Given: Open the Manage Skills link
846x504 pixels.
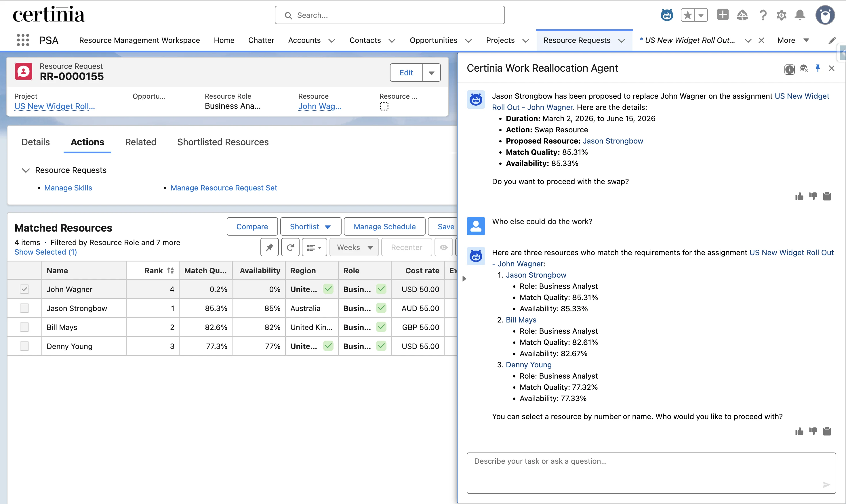Looking at the screenshot, I should 68,188.
